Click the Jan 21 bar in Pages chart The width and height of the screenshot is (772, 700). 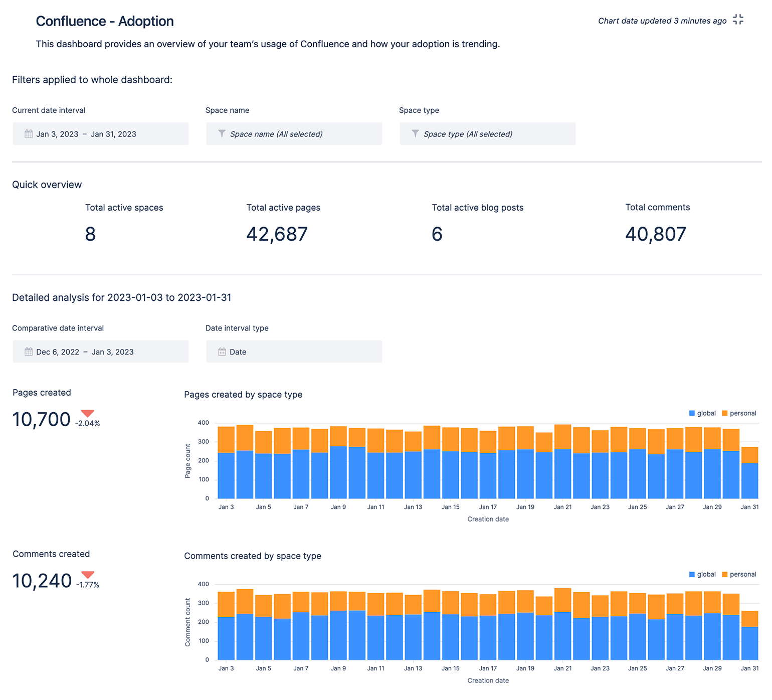(x=562, y=461)
